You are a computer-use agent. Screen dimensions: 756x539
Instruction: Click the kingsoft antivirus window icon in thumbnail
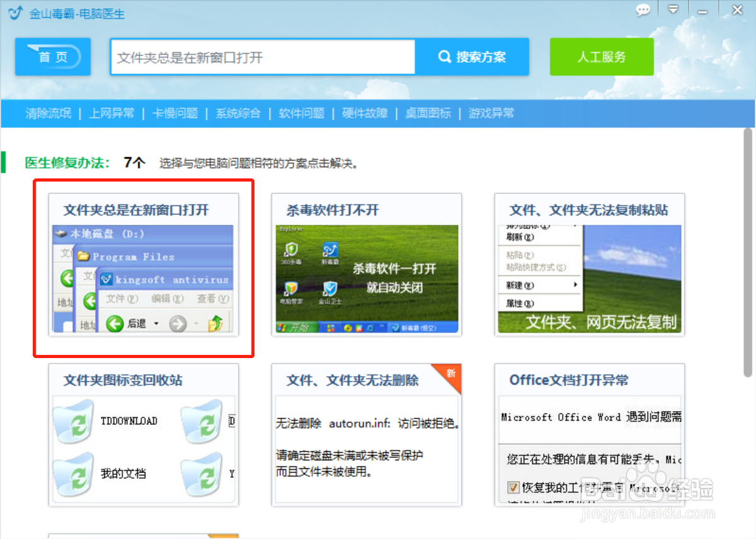[x=106, y=279]
